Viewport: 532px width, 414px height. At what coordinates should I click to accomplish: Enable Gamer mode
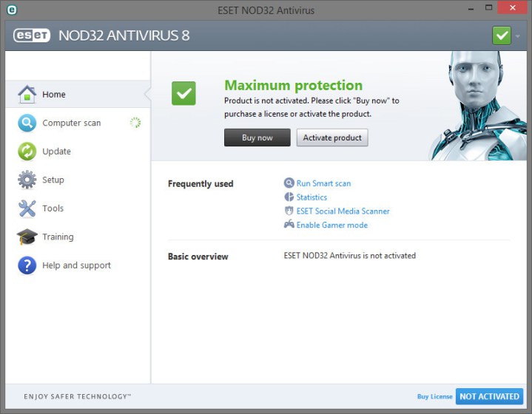point(331,225)
